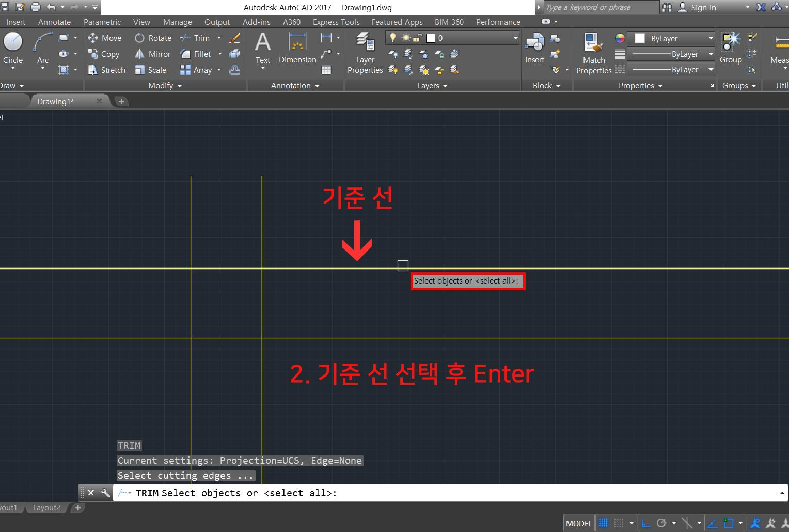This screenshot has height=532, width=789.
Task: Click the Match Properties tool
Action: [x=594, y=53]
